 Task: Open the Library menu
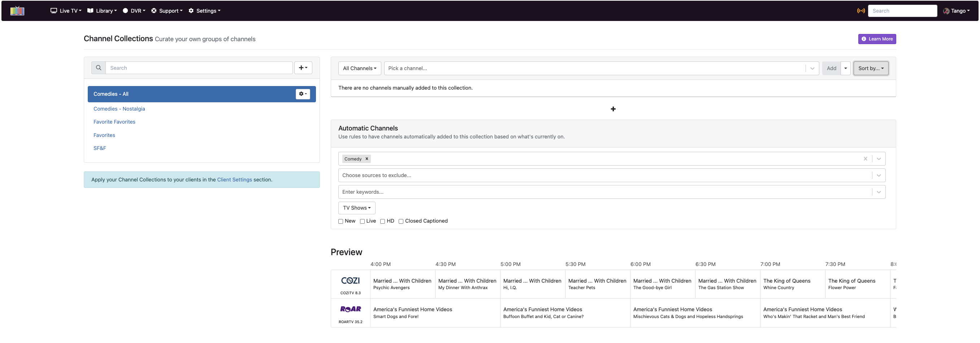tap(102, 10)
